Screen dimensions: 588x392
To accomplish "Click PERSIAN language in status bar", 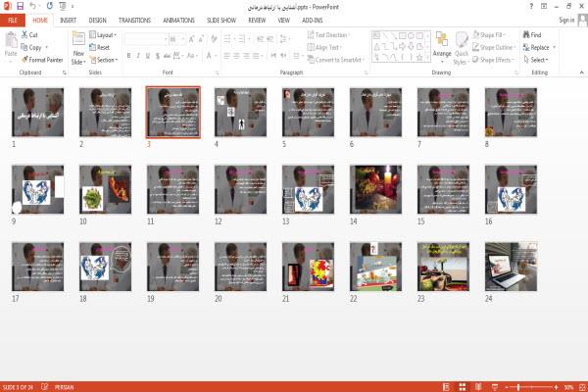I will 64,387.
